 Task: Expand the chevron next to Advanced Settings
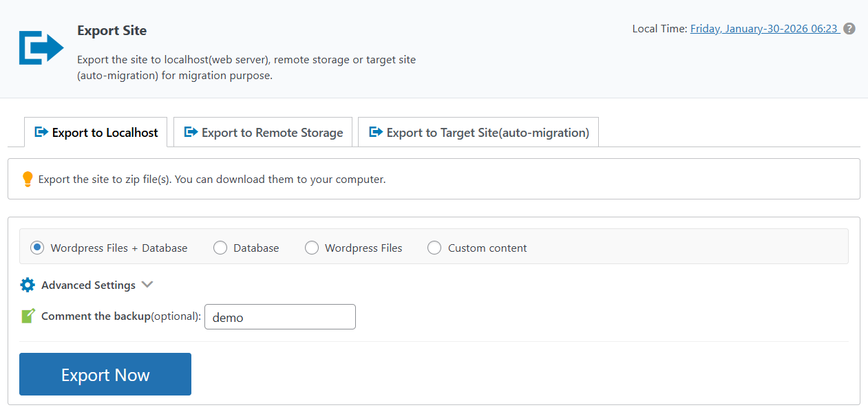click(x=147, y=284)
